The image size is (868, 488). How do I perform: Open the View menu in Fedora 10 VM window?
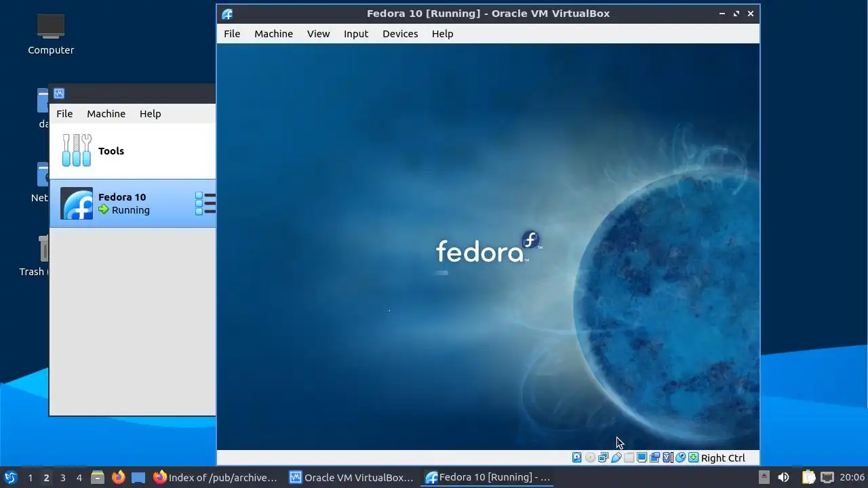(318, 34)
